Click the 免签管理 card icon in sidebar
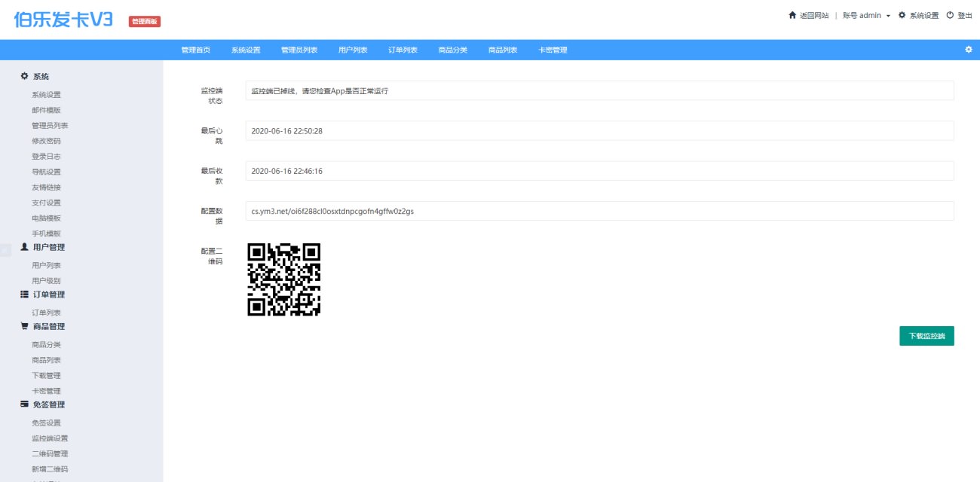 [x=24, y=404]
